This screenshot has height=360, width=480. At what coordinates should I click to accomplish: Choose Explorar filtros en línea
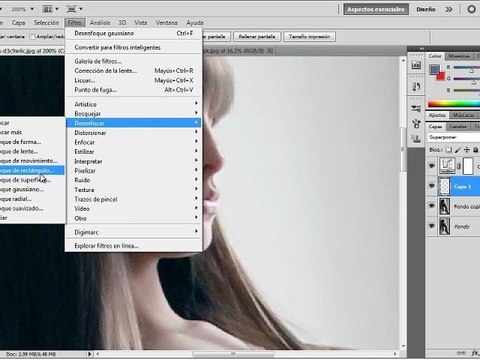pos(133,246)
